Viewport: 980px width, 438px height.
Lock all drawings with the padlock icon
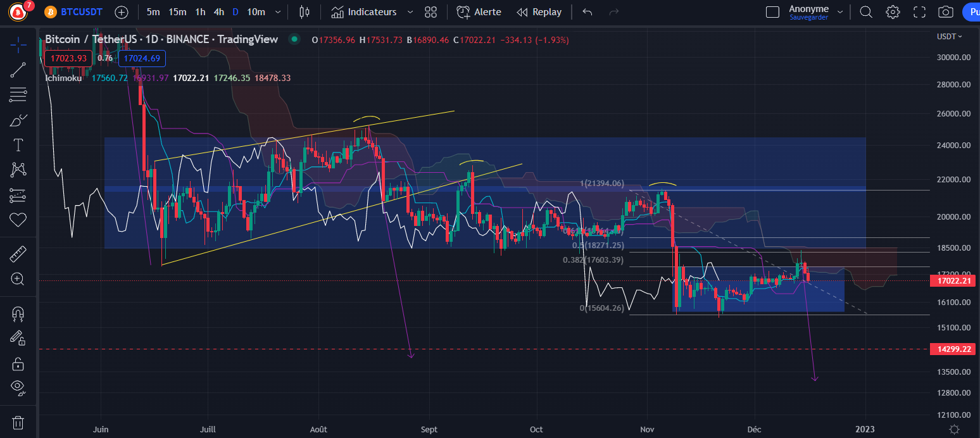pos(18,364)
